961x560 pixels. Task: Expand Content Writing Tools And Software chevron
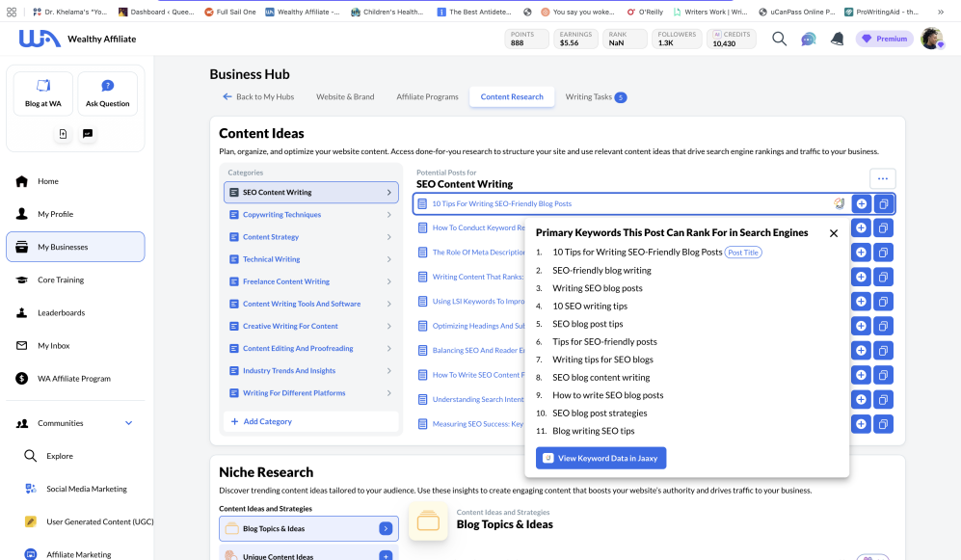[x=389, y=304]
